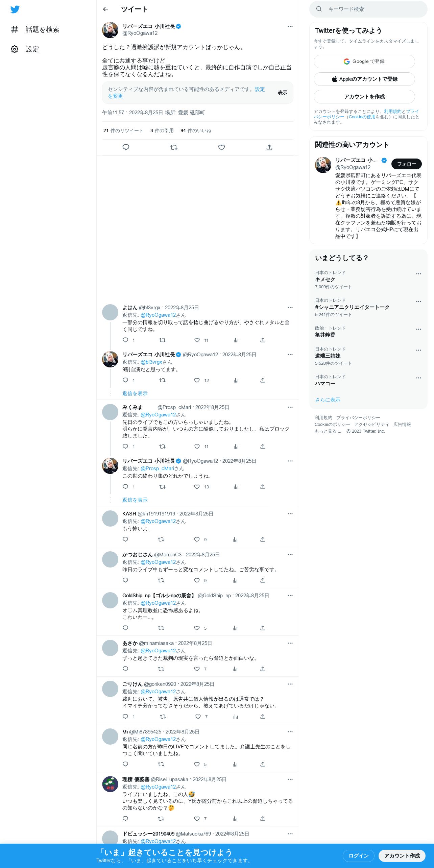Click the Twitter bird logo

click(x=15, y=9)
